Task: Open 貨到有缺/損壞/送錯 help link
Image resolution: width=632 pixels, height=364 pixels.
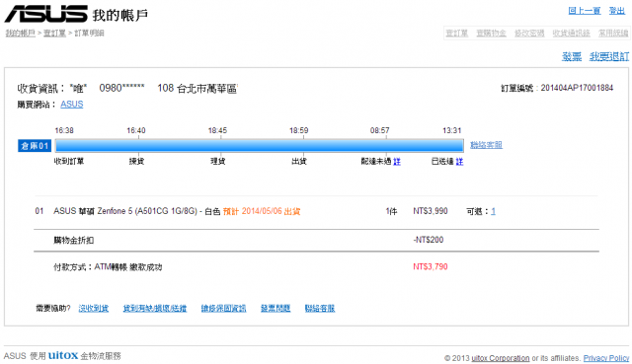Action: (155, 309)
